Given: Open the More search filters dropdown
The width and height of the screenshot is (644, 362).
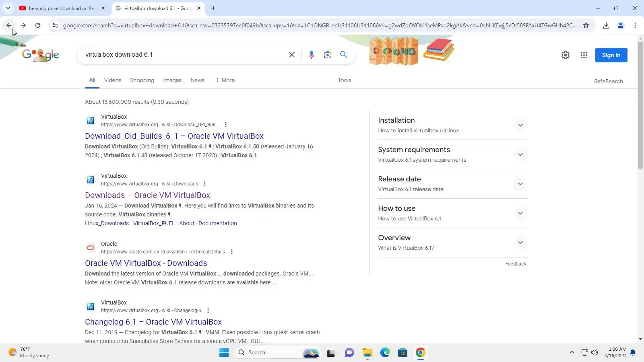Looking at the screenshot, I should [225, 80].
